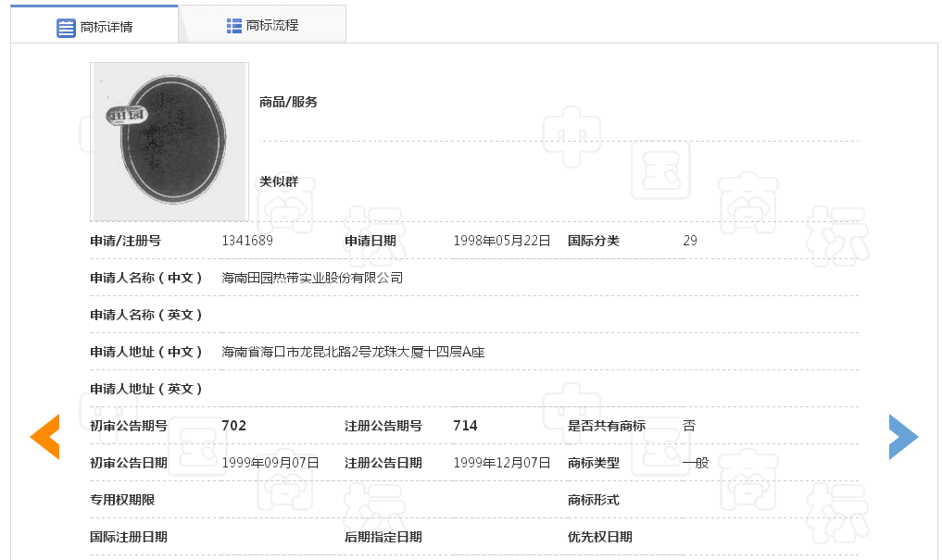Click the 注册公告日期 label

point(383,463)
